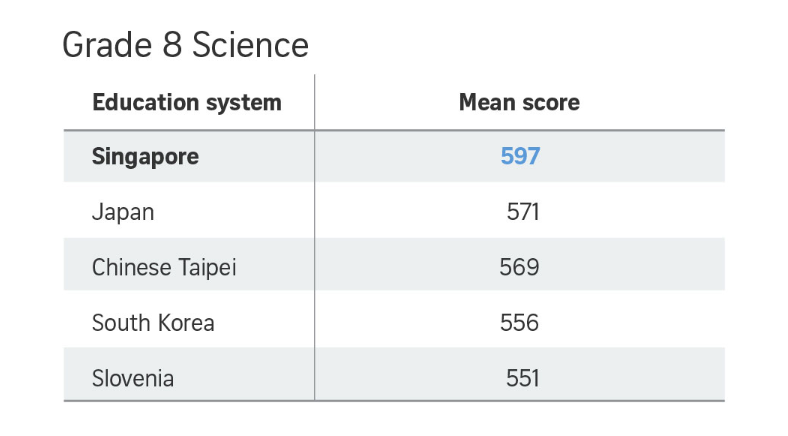Click the 551 mean score value

523,378
